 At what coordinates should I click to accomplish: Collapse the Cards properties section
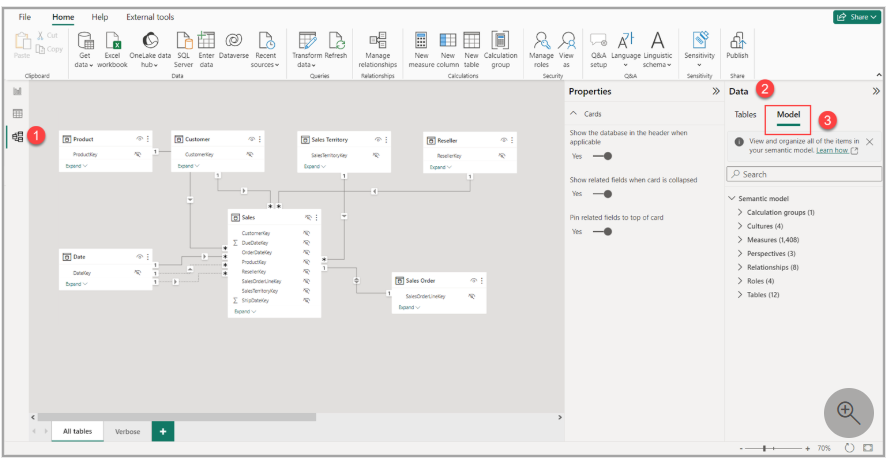[573, 114]
